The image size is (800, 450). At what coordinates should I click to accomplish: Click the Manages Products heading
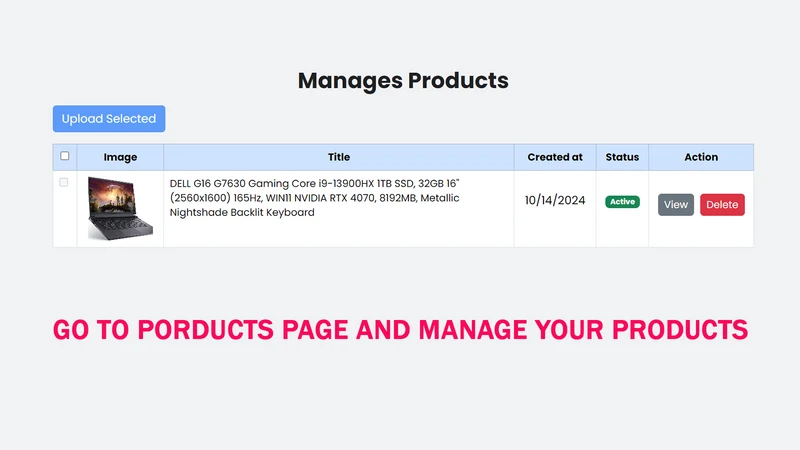tap(403, 81)
